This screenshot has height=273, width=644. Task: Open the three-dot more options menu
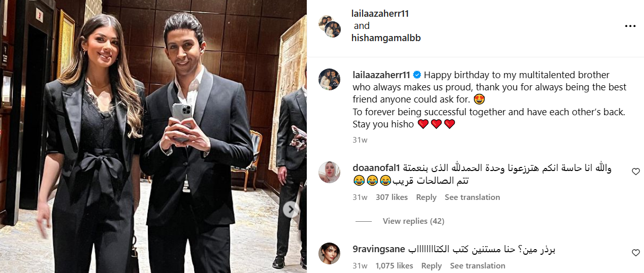tap(630, 26)
